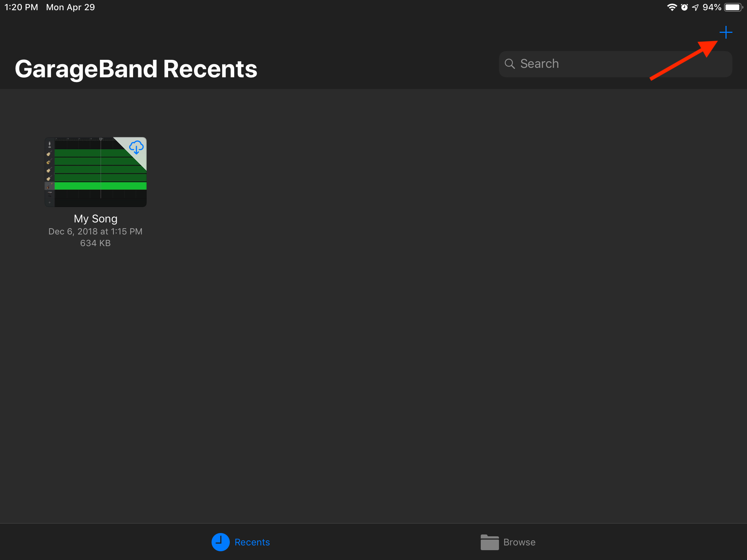This screenshot has height=560, width=747.
Task: Click the 'Dec 6, 2018 at 1:15 PM' date
Action: click(x=96, y=232)
